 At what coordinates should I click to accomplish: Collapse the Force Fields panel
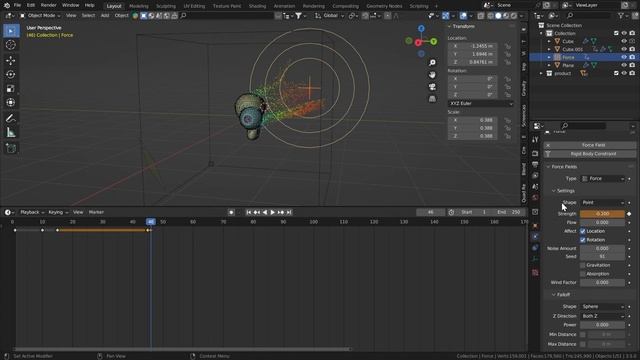pos(548,167)
